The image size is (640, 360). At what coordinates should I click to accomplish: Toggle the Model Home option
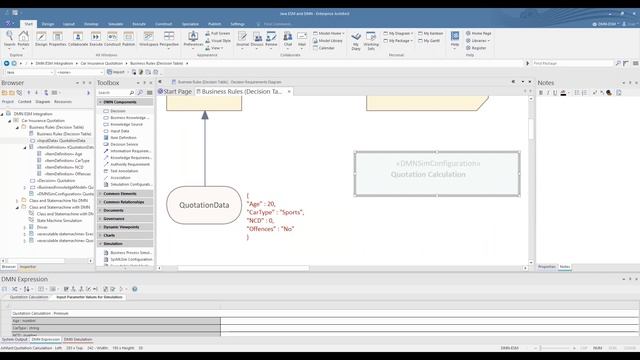tap(329, 33)
